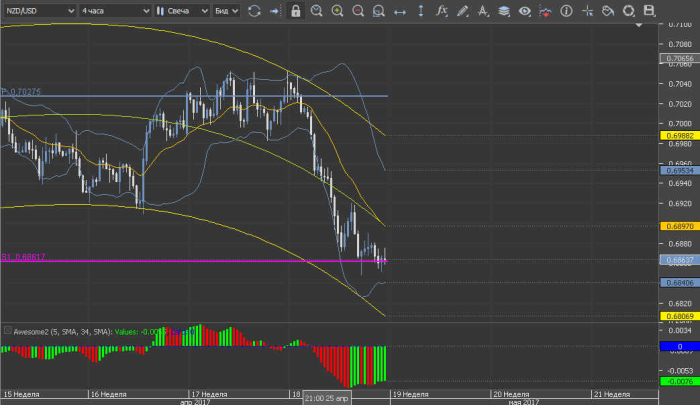This screenshot has width=700, height=405.
Task: Click the zoom in magnifier icon
Action: pos(338,10)
